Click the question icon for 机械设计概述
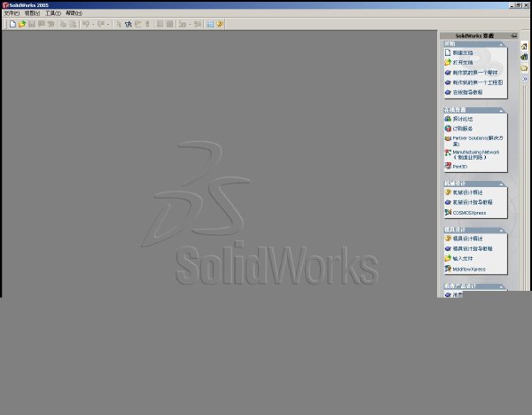Image resolution: width=532 pixels, height=415 pixels. click(448, 192)
